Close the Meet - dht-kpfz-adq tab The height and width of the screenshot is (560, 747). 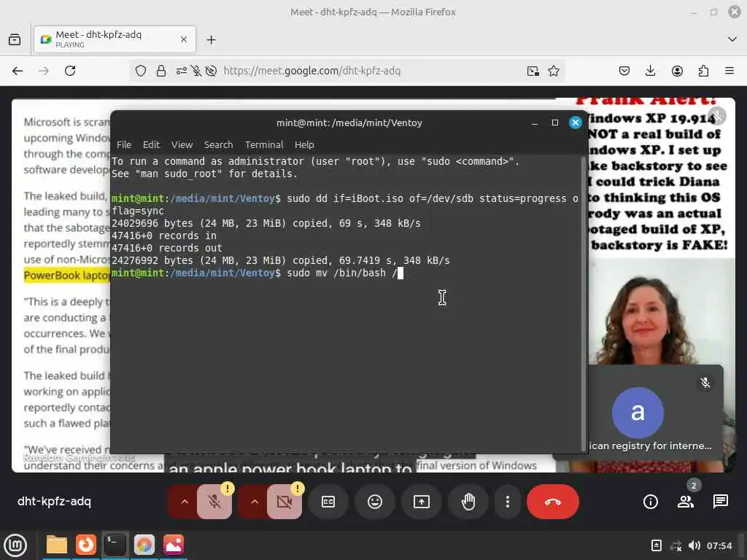(184, 39)
